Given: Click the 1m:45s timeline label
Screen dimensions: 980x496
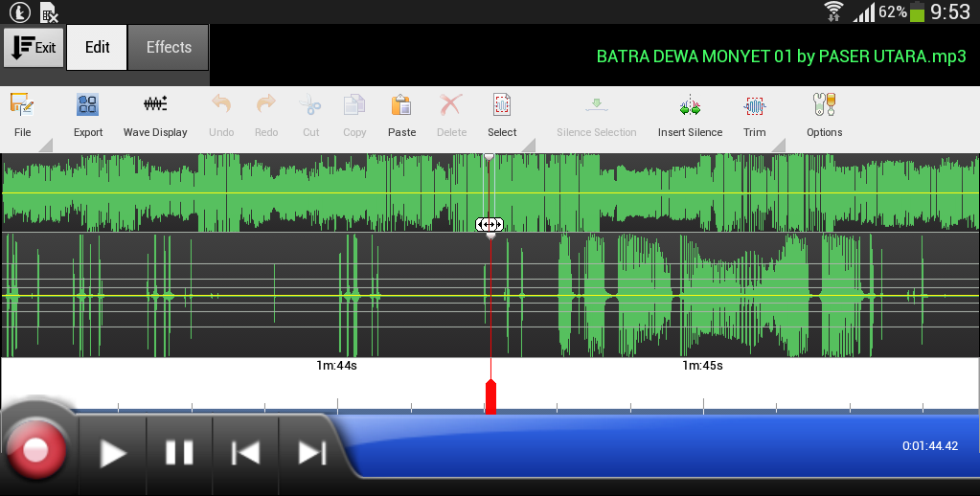Looking at the screenshot, I should pyautogui.click(x=702, y=366).
